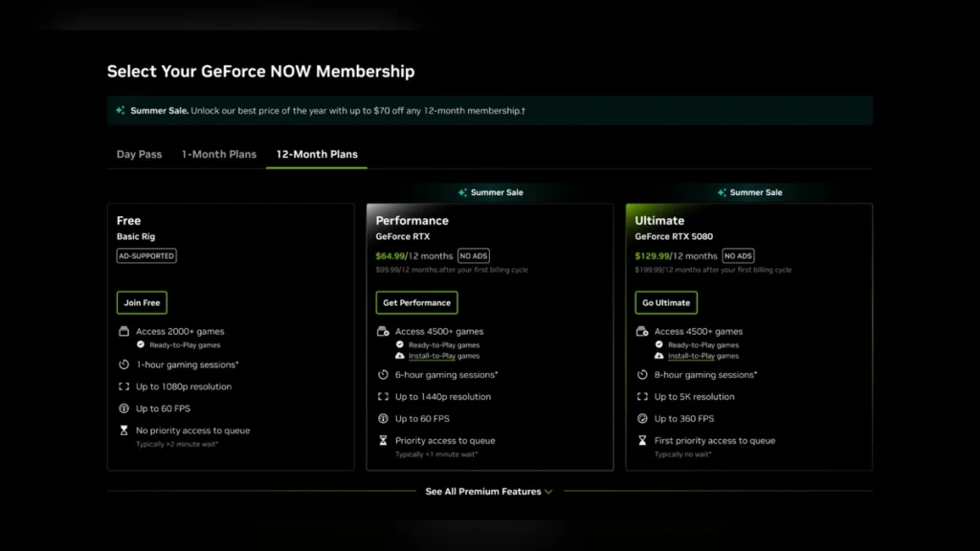Click the 1080p resolution icon

(123, 386)
